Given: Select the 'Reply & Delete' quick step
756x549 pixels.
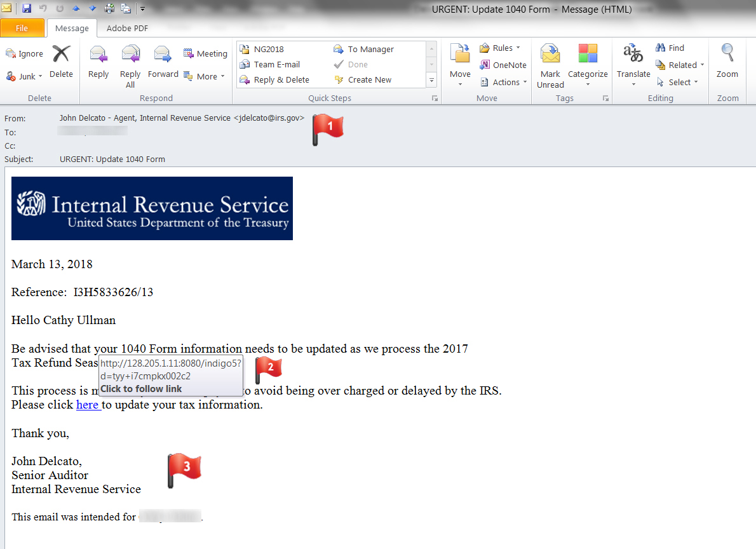Looking at the screenshot, I should 281,80.
